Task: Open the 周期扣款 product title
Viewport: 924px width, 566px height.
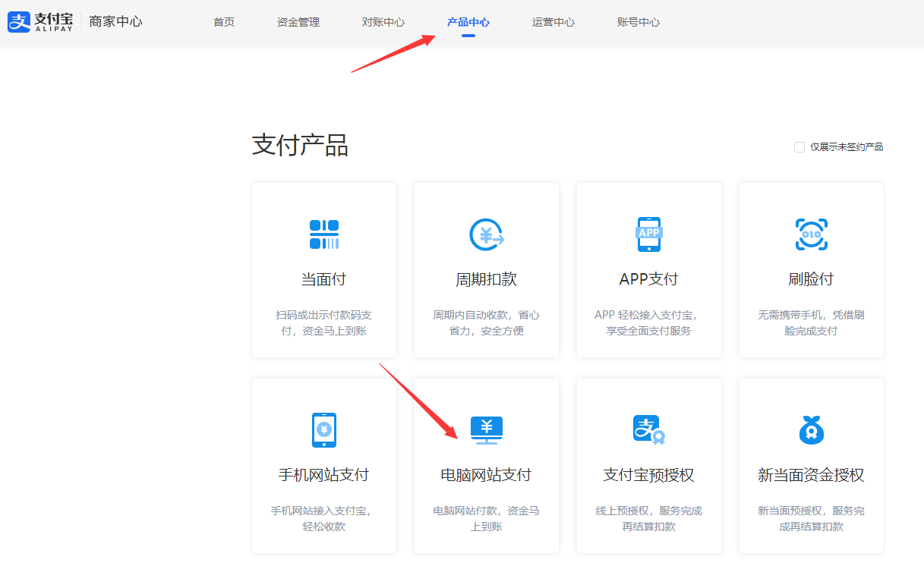Action: [x=487, y=279]
